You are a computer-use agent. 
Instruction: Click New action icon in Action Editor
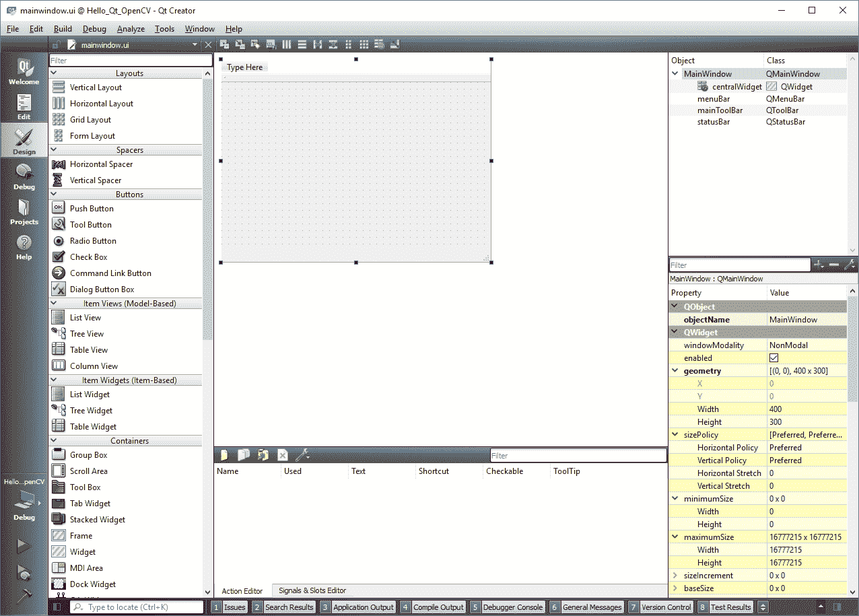click(224, 455)
